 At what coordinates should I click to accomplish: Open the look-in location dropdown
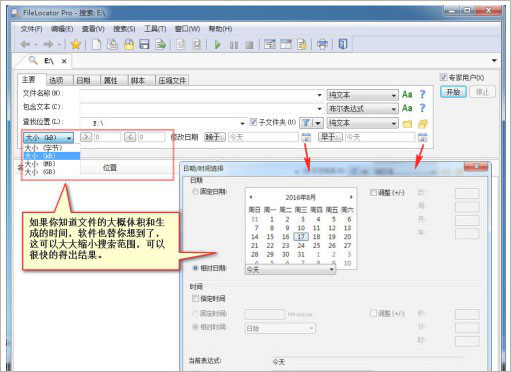[x=242, y=123]
